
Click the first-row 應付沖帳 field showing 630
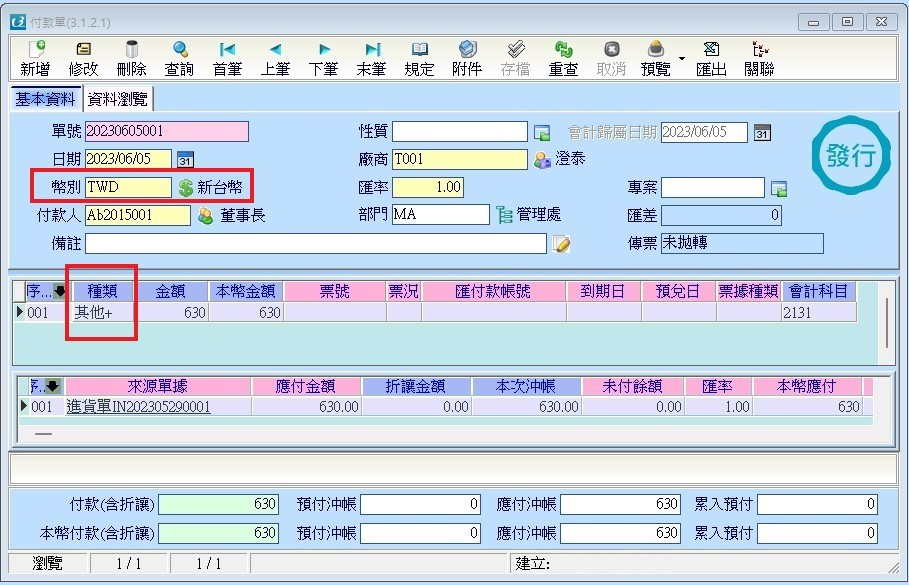coord(620,504)
